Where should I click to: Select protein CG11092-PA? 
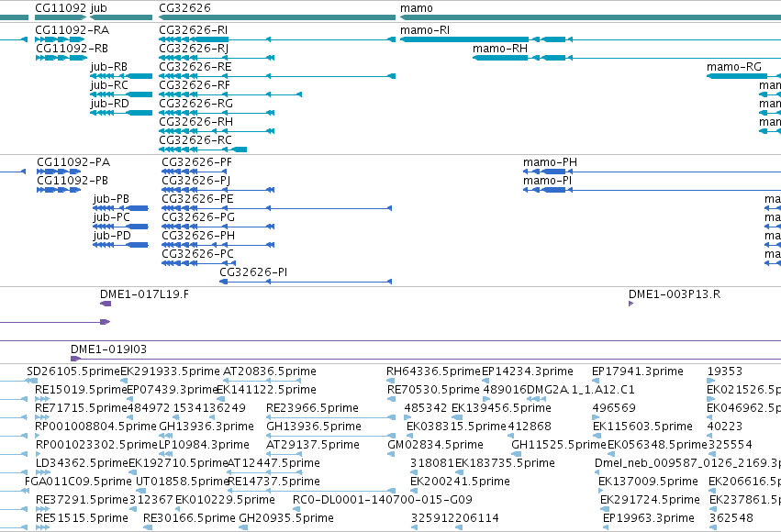(73, 162)
